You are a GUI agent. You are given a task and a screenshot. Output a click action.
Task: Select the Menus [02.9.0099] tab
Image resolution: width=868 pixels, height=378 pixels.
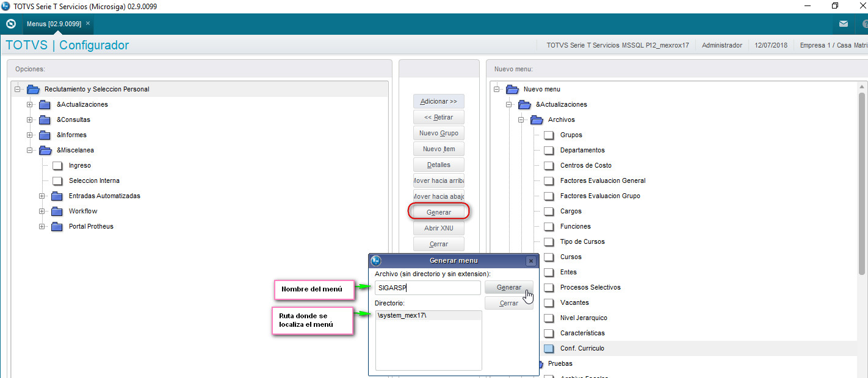click(54, 24)
